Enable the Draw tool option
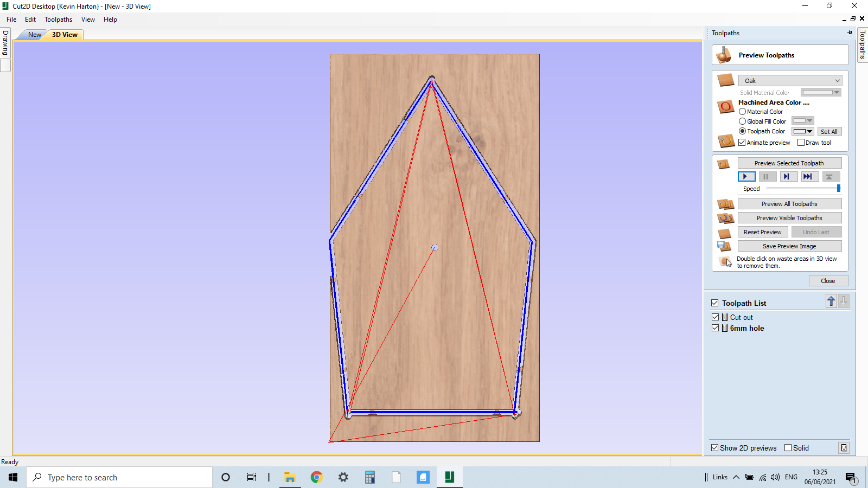This screenshot has height=488, width=868. (801, 142)
